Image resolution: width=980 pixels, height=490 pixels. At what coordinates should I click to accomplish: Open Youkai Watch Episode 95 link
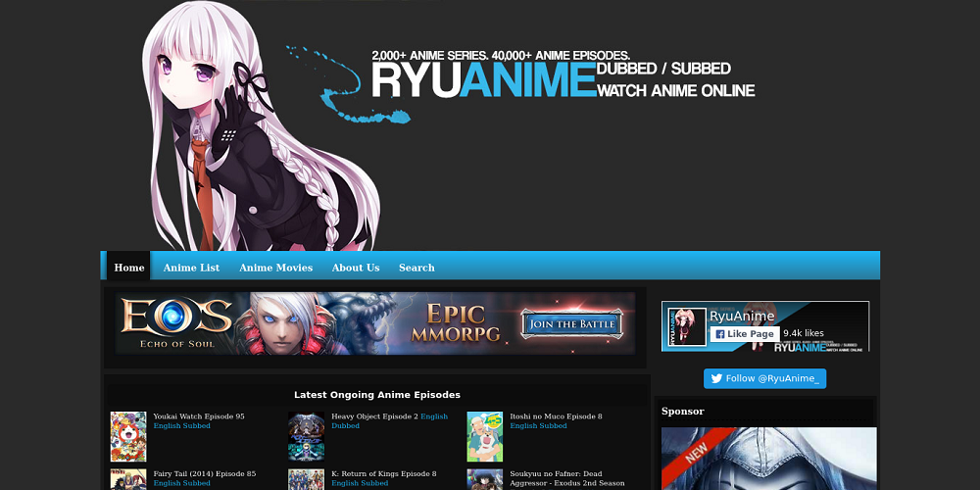[x=199, y=416]
